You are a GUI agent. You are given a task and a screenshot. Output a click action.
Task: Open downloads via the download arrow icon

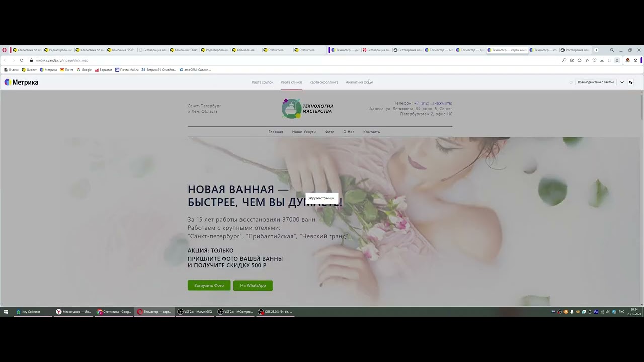point(602,60)
